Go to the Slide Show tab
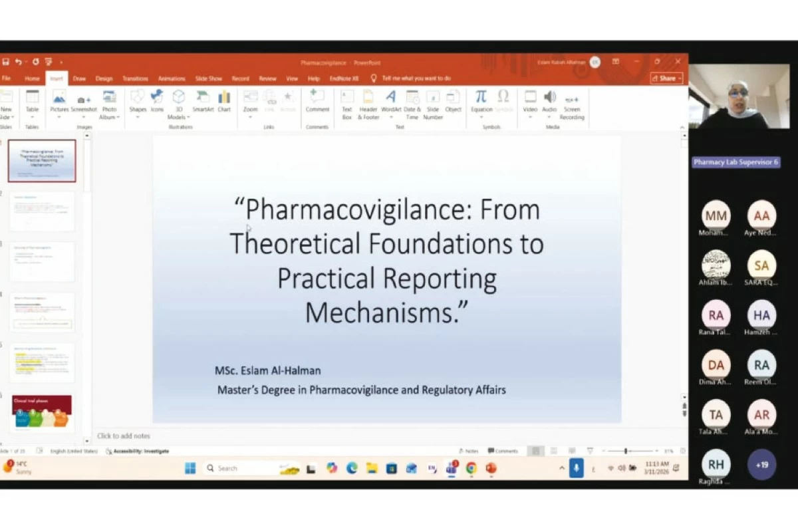 (x=209, y=78)
